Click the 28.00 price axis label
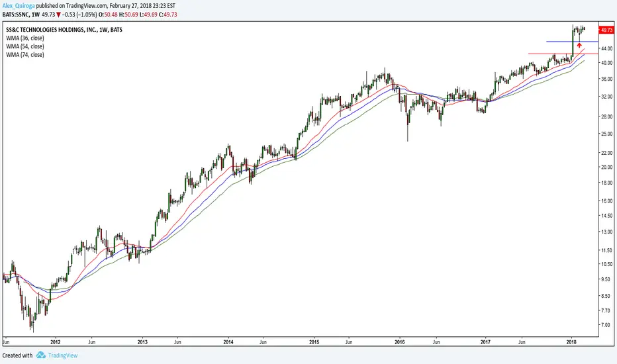Viewport: 617px width, 364px height. pos(607,116)
